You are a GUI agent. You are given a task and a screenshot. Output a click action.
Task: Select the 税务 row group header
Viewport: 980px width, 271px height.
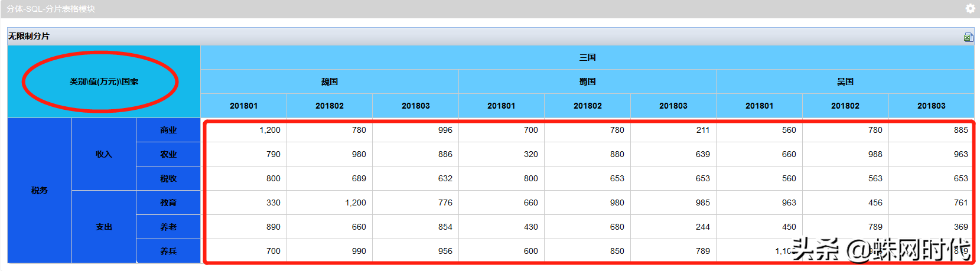pyautogui.click(x=40, y=190)
